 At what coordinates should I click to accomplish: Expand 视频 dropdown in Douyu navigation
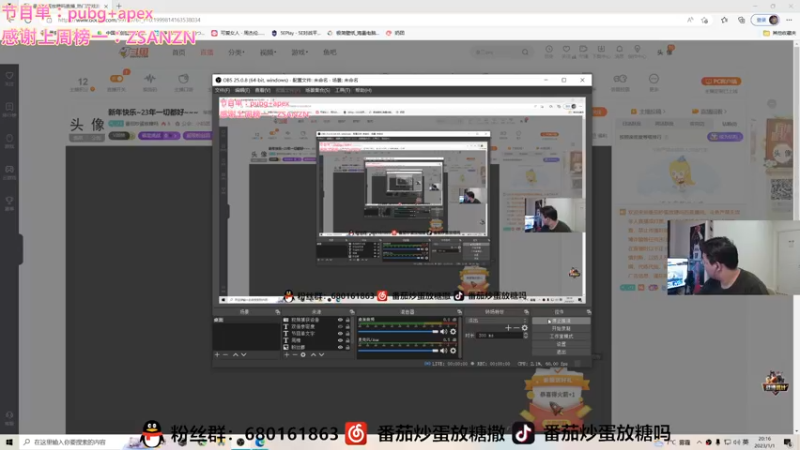click(268, 52)
